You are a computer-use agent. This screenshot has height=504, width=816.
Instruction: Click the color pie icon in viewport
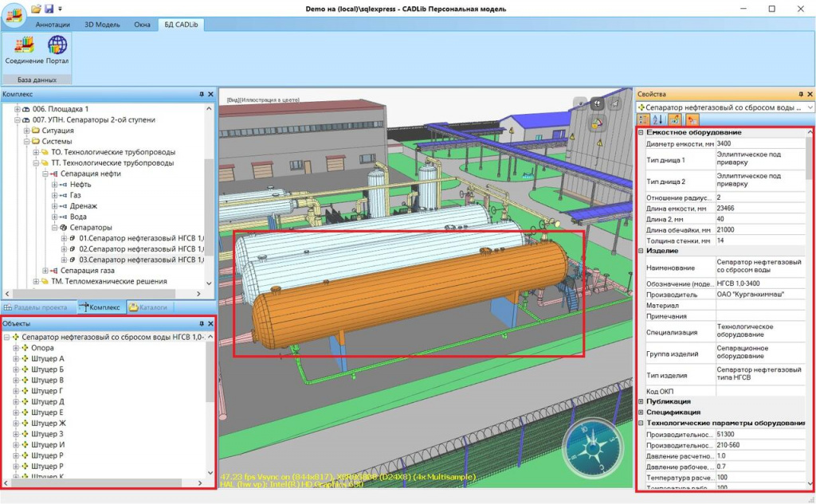[x=598, y=123]
